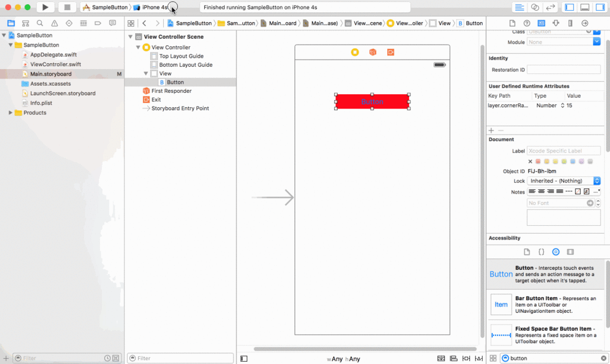
Task: Toggle the navigator panel visibility
Action: click(x=569, y=7)
